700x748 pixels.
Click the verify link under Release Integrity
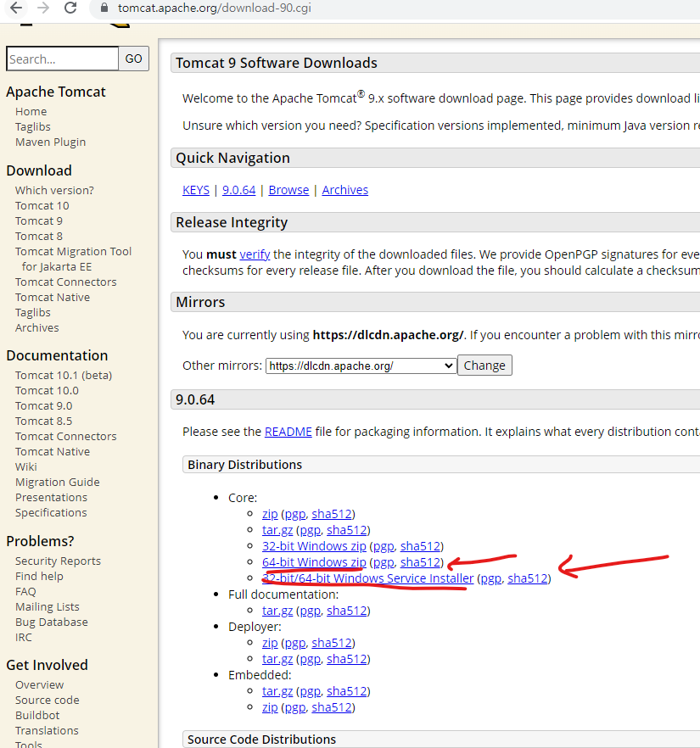(x=255, y=254)
